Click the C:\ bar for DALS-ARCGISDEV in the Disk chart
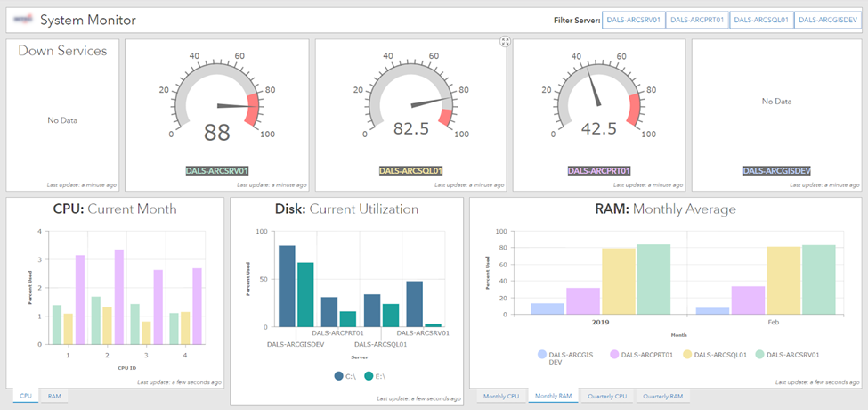The height and width of the screenshot is (410, 868). pos(287,286)
